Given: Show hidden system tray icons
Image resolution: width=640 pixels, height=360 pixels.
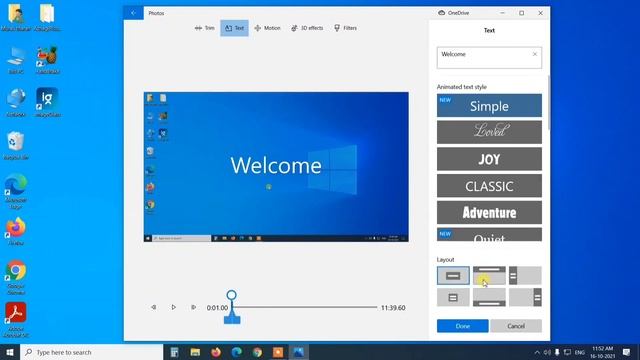Looking at the screenshot, I should tap(537, 352).
